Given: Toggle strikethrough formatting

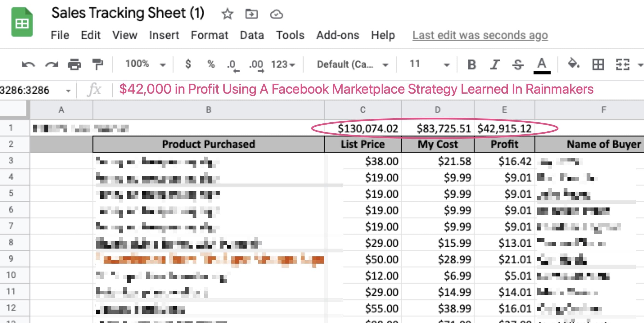Looking at the screenshot, I should coord(518,65).
